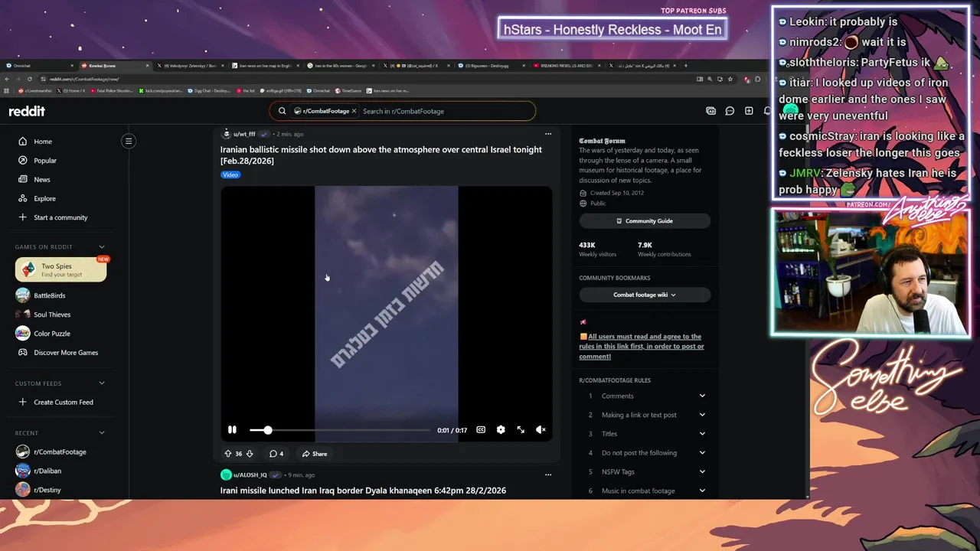Click the create post plus icon

tap(749, 111)
